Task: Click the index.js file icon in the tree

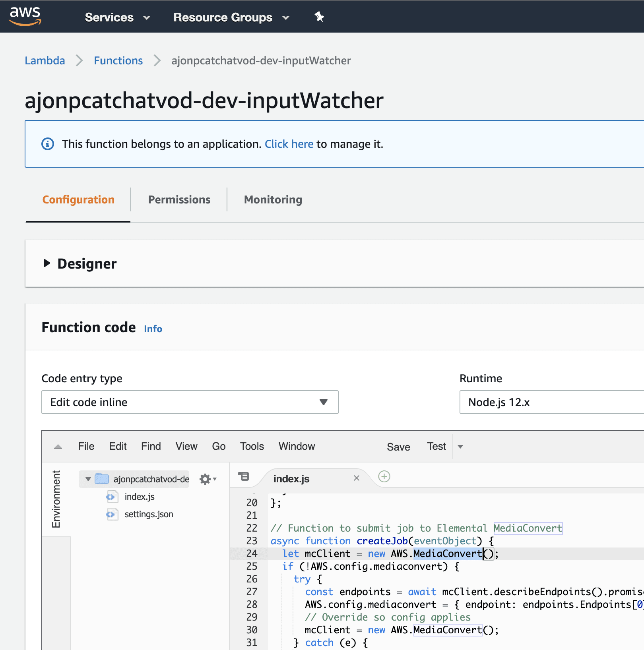Action: pyautogui.click(x=112, y=497)
